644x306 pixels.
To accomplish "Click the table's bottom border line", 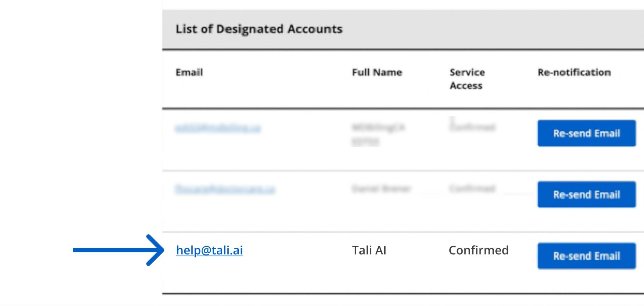I will 402,294.
